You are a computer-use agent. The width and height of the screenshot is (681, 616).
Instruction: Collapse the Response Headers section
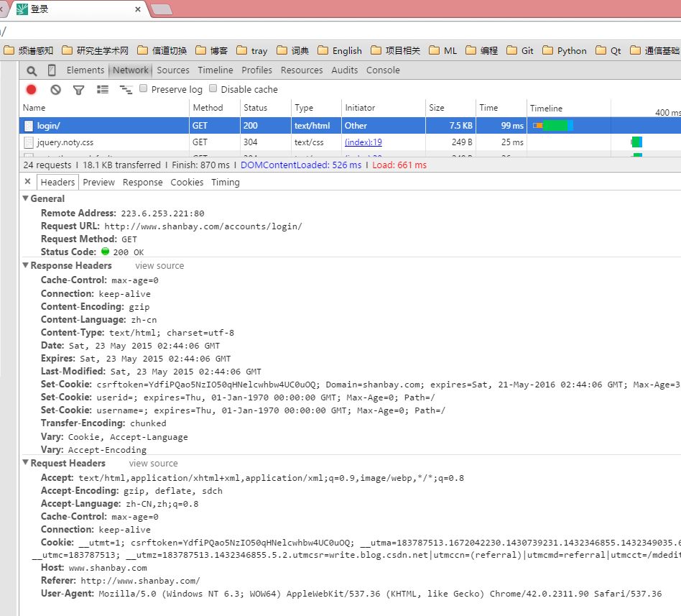(26, 265)
